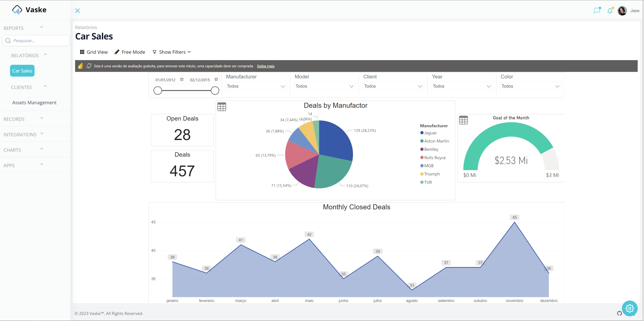Viewport: 644px width, 321px height.
Task: Click the table icon on Deals by Manufactor
Action: (x=222, y=107)
